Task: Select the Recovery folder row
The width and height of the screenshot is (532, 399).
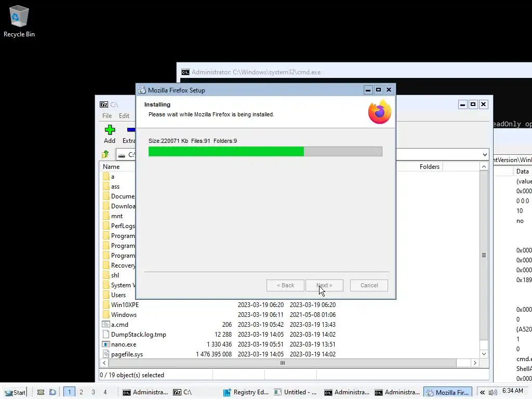Action: (x=118, y=265)
